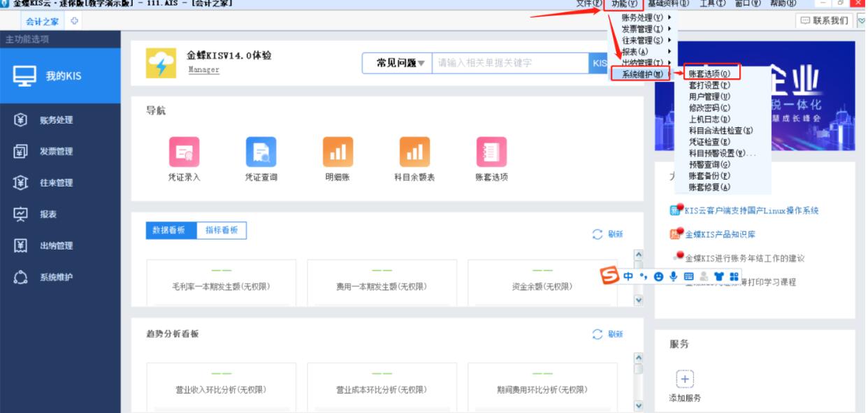The height and width of the screenshot is (413, 868).
Task: Click the Manager user link
Action: 203,70
